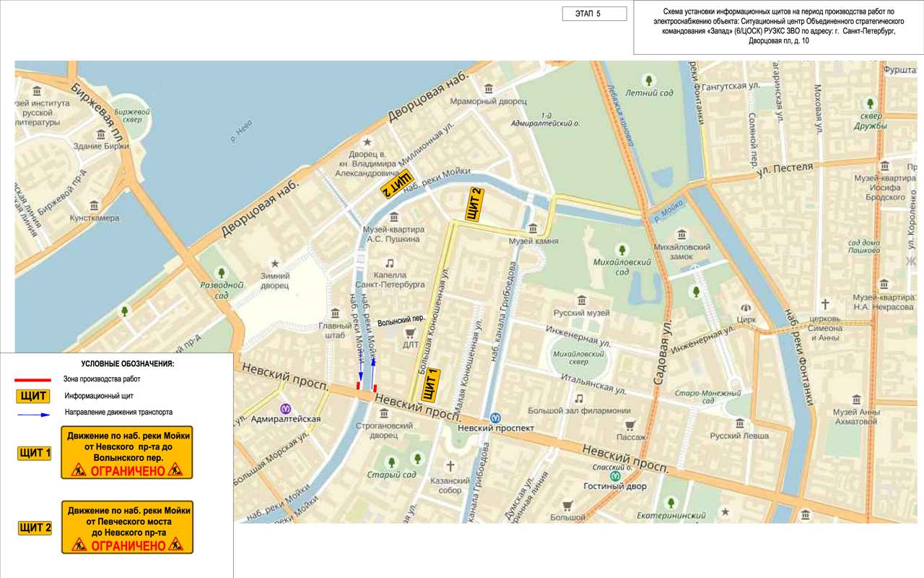Select the церковь Симеона и Анны cross icon
Screen dimensions: 924x578
(824, 304)
